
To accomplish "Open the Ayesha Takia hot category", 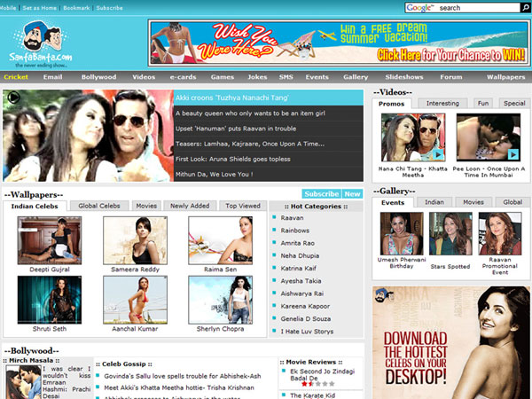I will 301,280.
